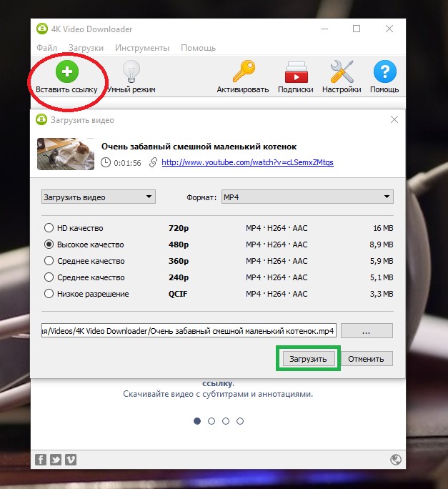
Task: Click the globe icon in bottom corner
Action: click(396, 460)
